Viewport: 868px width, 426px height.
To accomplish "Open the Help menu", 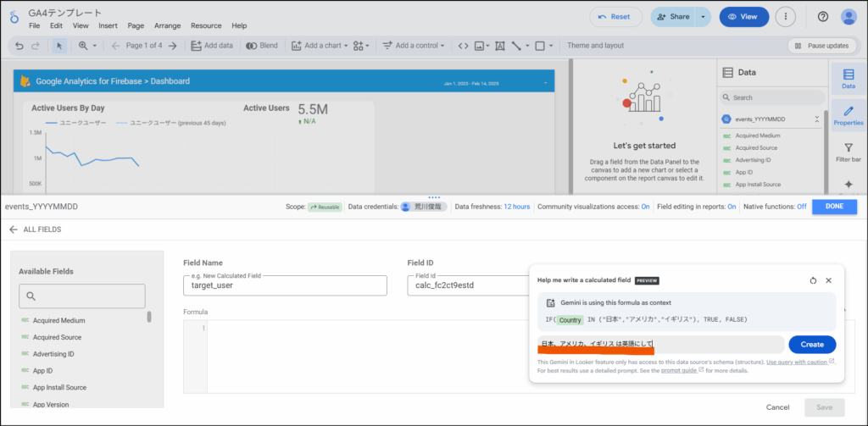I will tap(239, 26).
